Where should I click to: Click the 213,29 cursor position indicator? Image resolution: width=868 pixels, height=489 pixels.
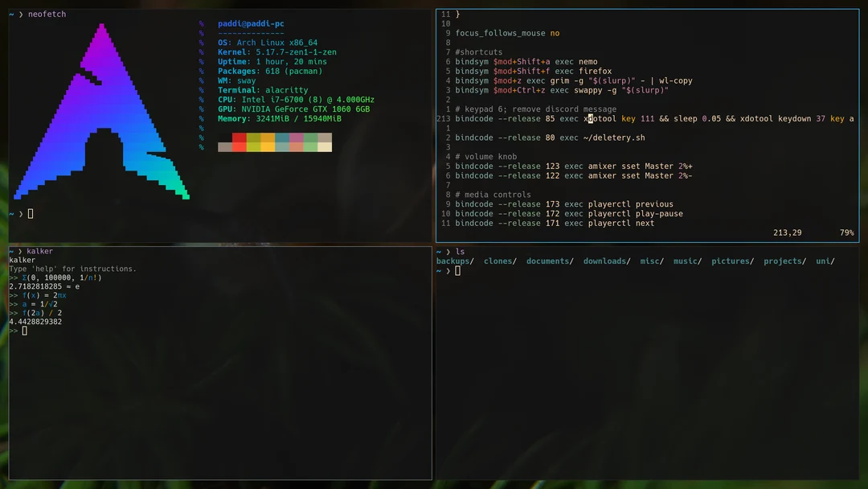pos(788,232)
